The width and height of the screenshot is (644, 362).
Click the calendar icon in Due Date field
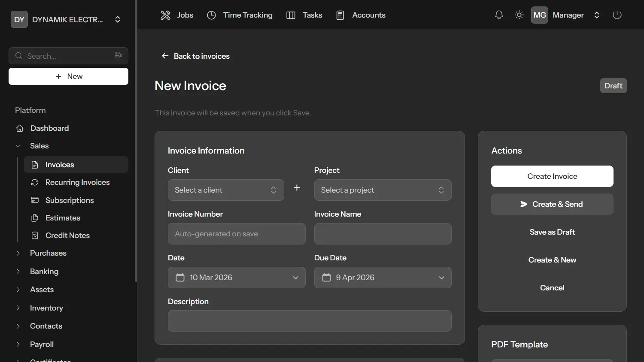[x=327, y=278]
